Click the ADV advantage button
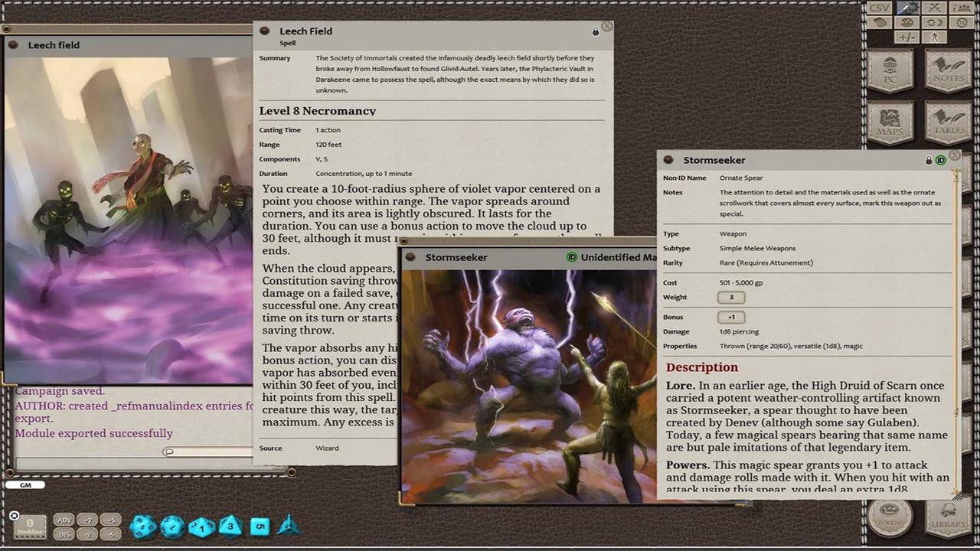Screen dimensions: 980x551 (64, 520)
